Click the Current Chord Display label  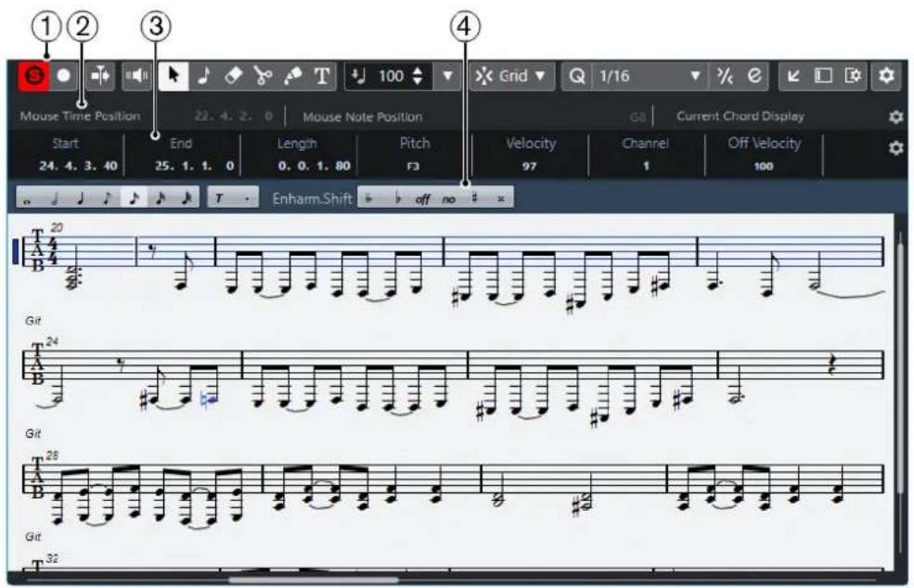[x=740, y=116]
